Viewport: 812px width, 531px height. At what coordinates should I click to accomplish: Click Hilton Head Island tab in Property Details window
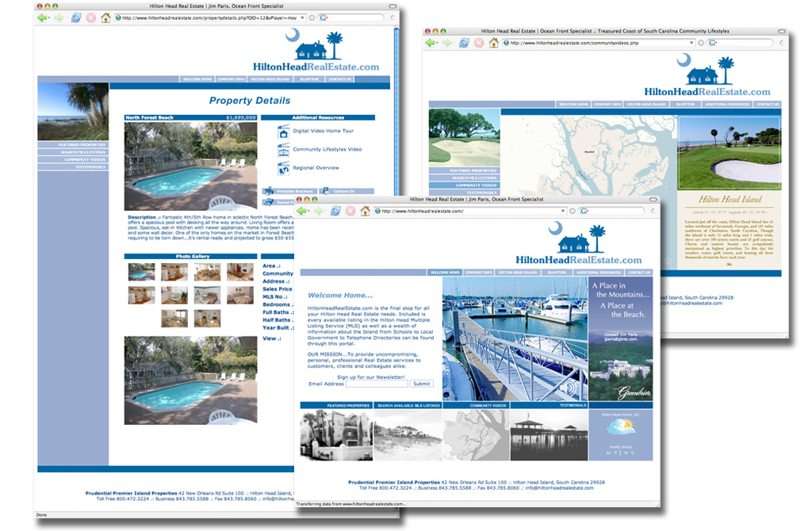coord(270,79)
